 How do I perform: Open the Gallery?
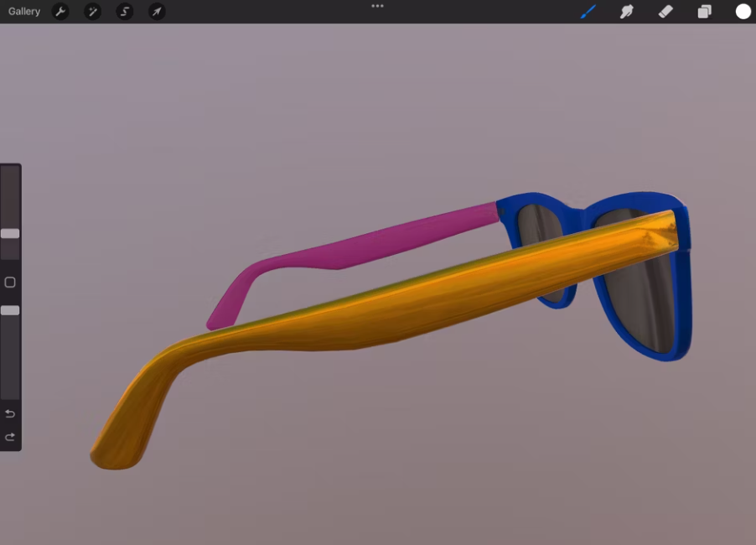point(24,11)
